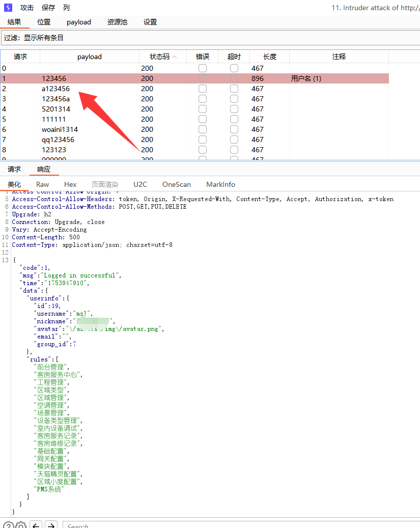
Task: Sort by the payload column header
Action: (x=90, y=57)
